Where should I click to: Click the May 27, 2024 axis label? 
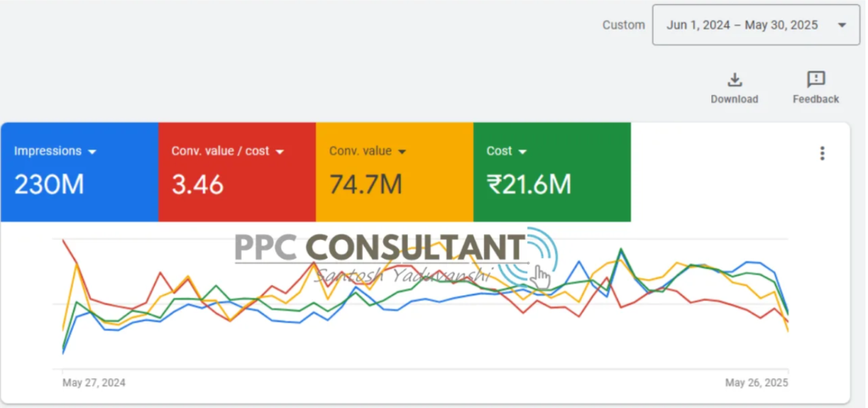tap(94, 383)
